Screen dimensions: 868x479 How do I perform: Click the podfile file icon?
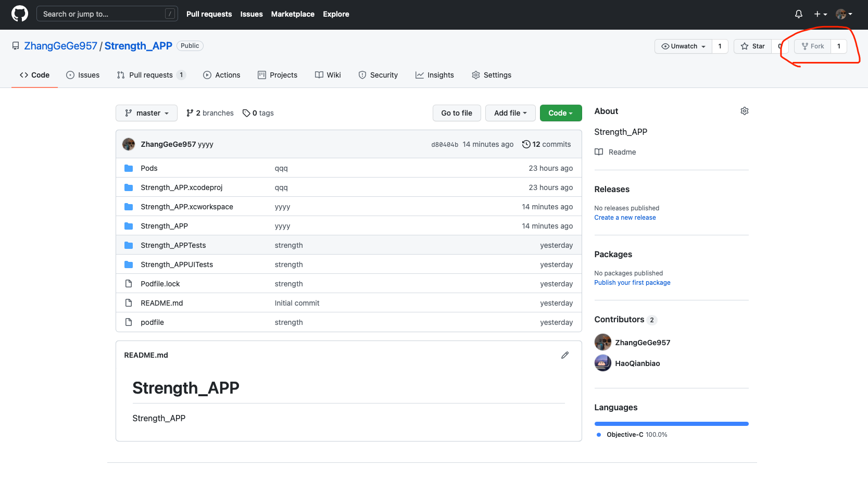[x=129, y=322]
